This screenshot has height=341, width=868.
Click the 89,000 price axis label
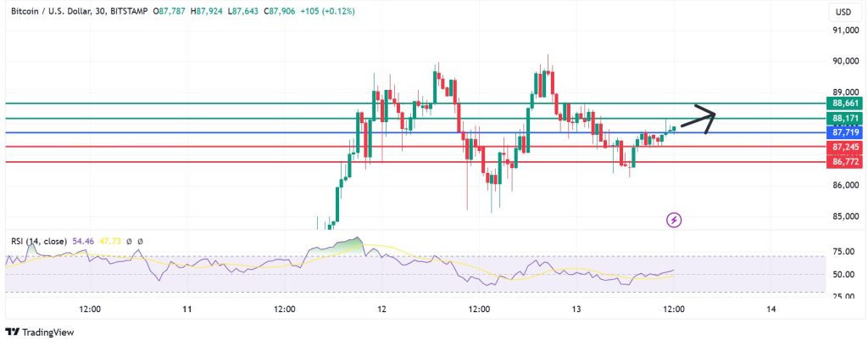pyautogui.click(x=845, y=92)
